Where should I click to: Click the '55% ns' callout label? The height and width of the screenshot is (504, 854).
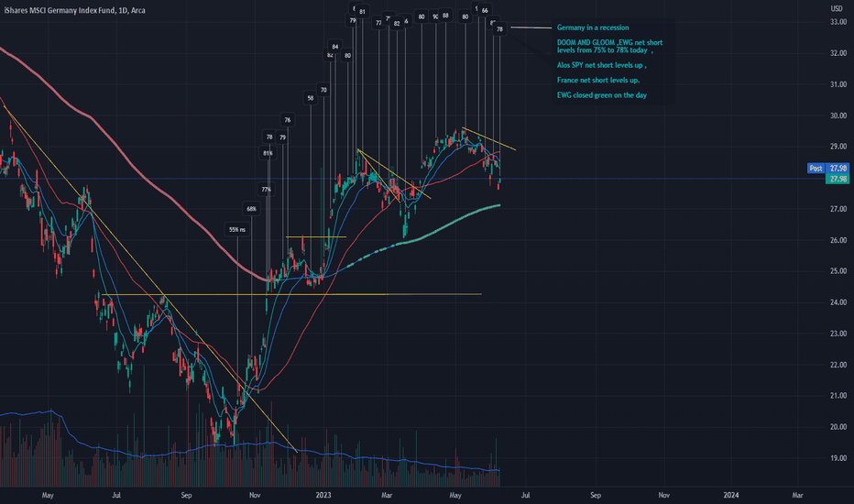tap(237, 230)
